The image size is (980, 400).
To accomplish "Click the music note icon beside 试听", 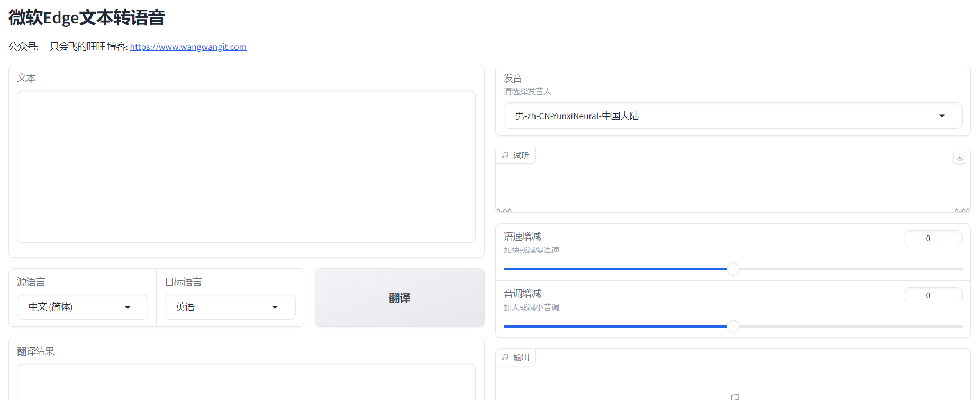I will coord(505,155).
